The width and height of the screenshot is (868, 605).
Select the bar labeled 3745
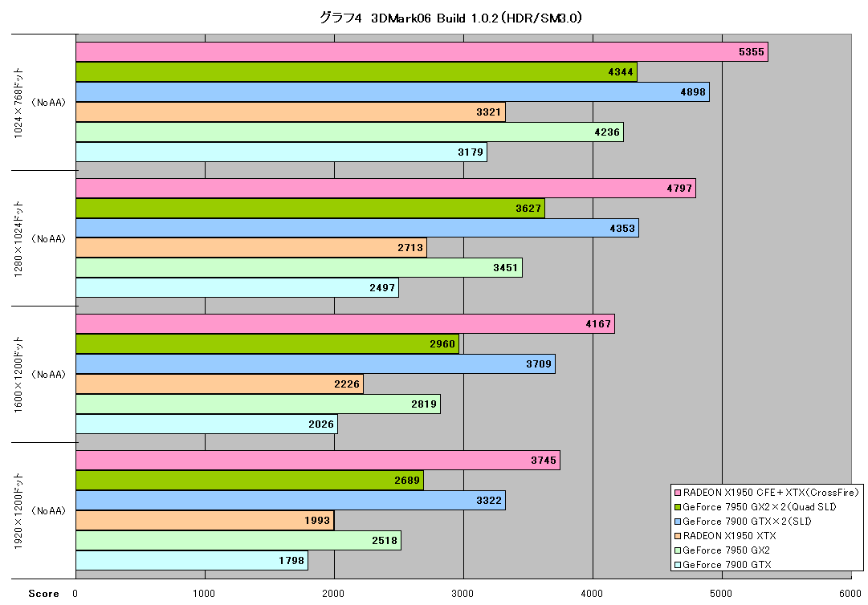(x=318, y=460)
